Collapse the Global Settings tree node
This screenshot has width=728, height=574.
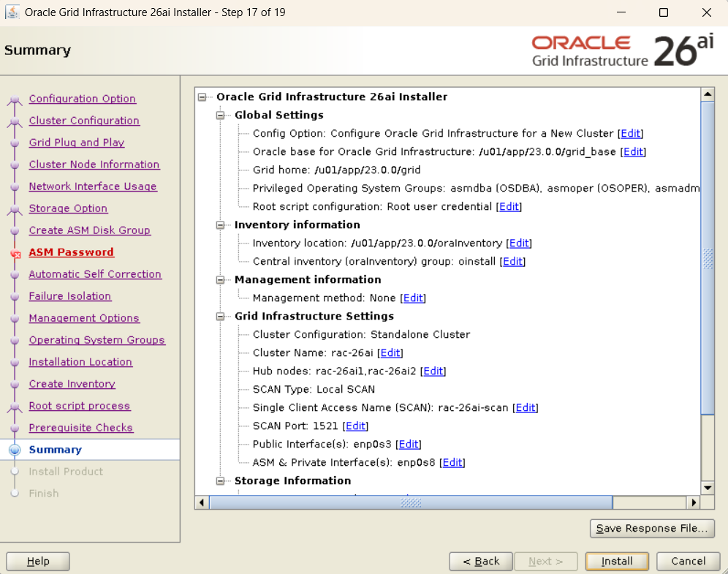[220, 116]
